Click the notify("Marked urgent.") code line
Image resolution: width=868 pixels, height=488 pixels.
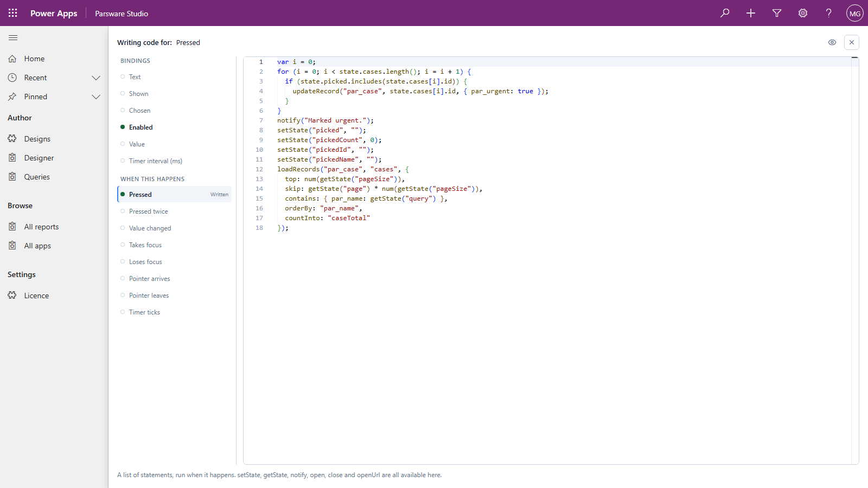coord(325,120)
